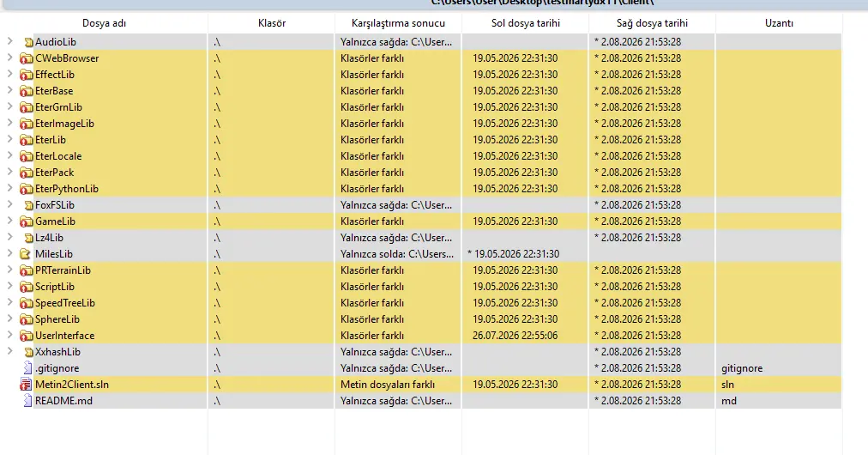868x455 pixels.
Task: Click MilesLib left date 19.05.2026 22:31:30
Action: [x=513, y=254]
